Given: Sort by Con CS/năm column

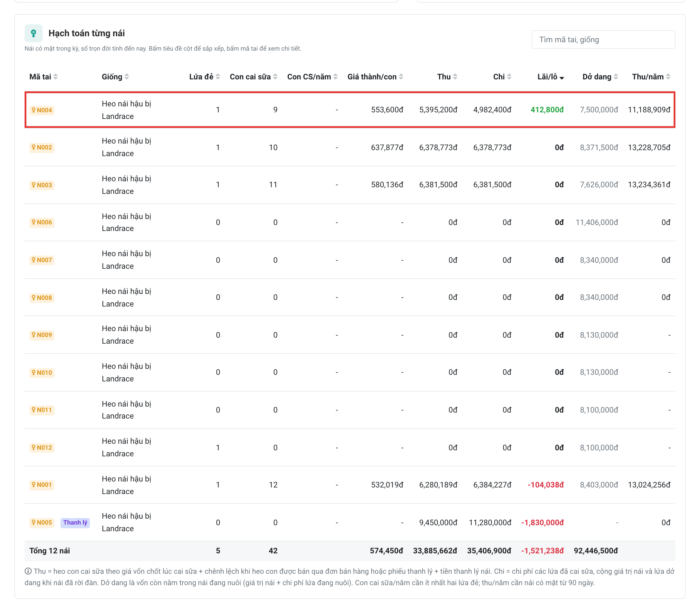Looking at the screenshot, I should (x=312, y=77).
